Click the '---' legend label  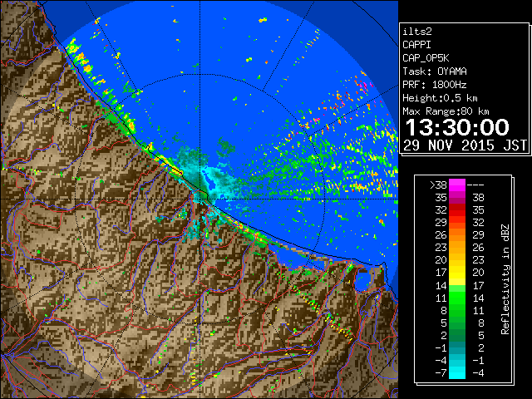pyautogui.click(x=475, y=185)
